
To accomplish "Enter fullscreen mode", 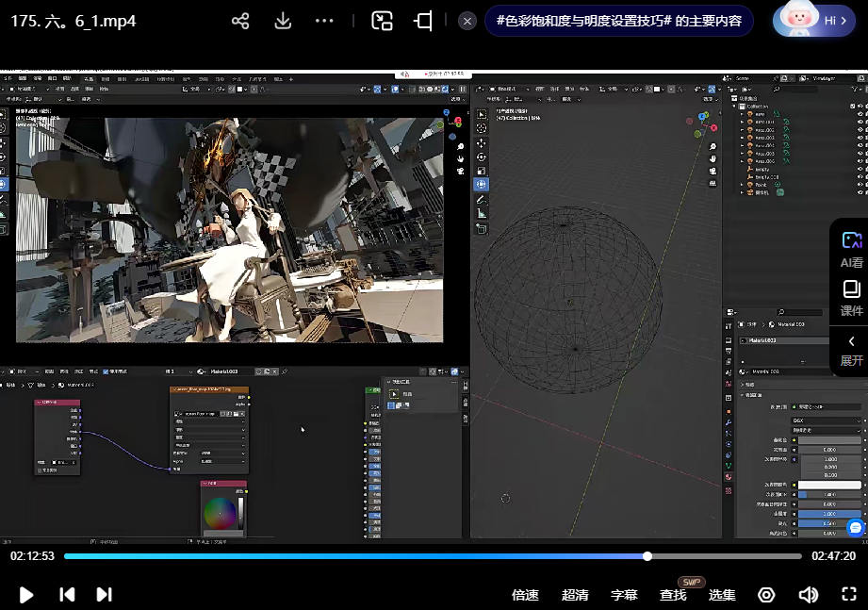I will pos(848,594).
